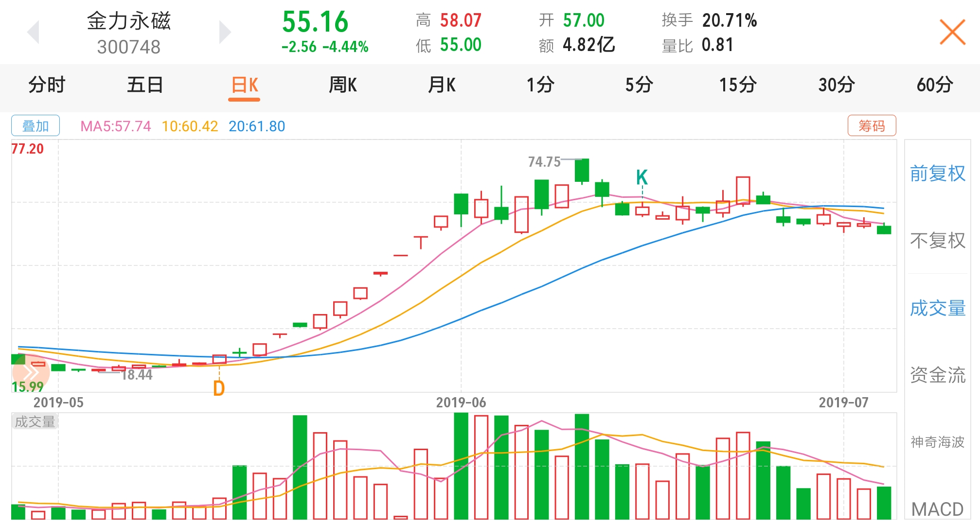Choose MACD indicator
Image resolution: width=980 pixels, height=525 pixels.
click(x=938, y=509)
